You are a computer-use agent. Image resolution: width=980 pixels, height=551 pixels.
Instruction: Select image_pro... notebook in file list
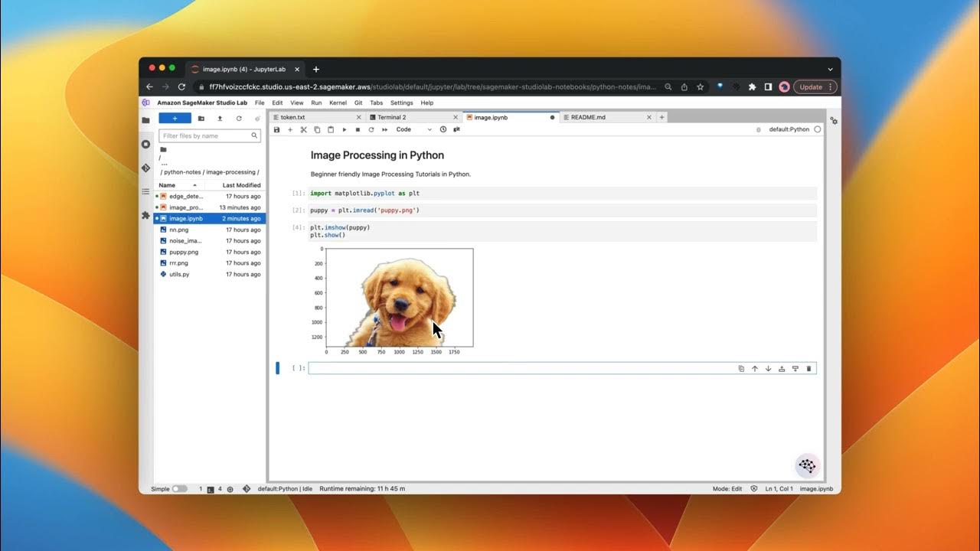210,207
